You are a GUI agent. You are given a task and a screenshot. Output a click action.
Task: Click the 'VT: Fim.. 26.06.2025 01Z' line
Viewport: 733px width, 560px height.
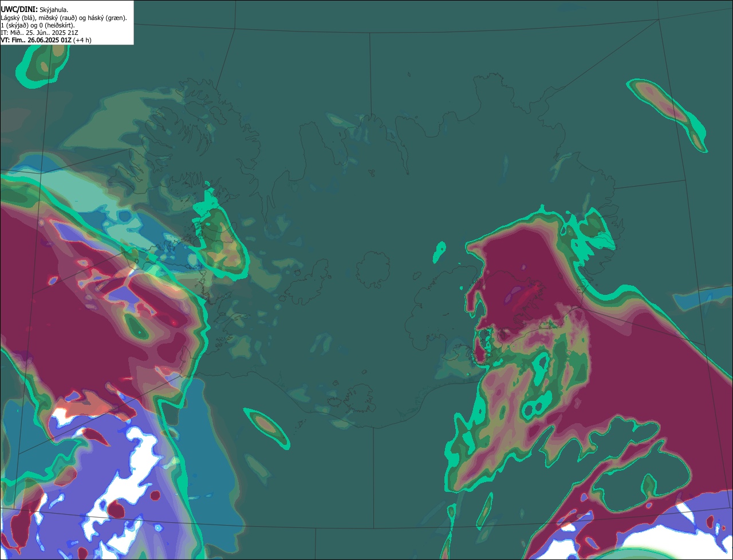tap(46, 40)
